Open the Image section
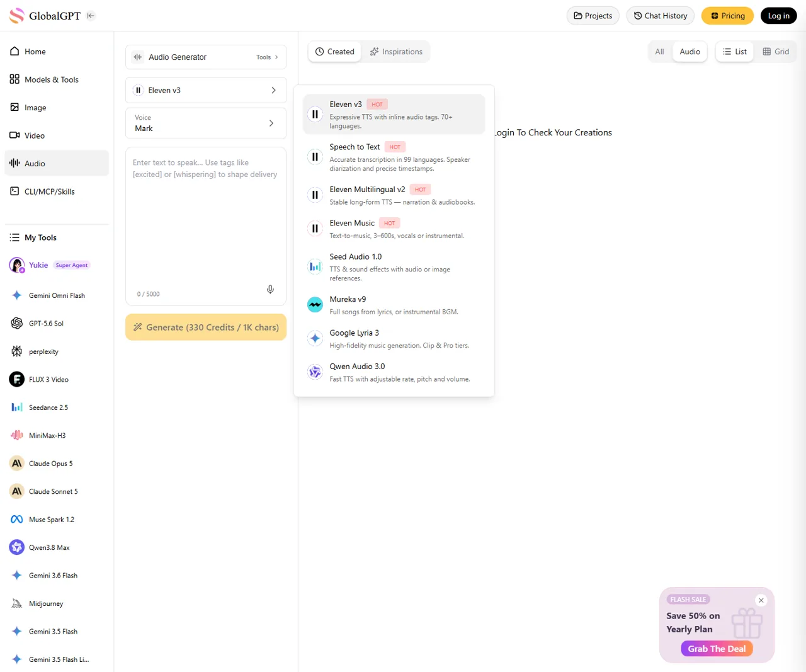The image size is (806, 672). pos(57,108)
